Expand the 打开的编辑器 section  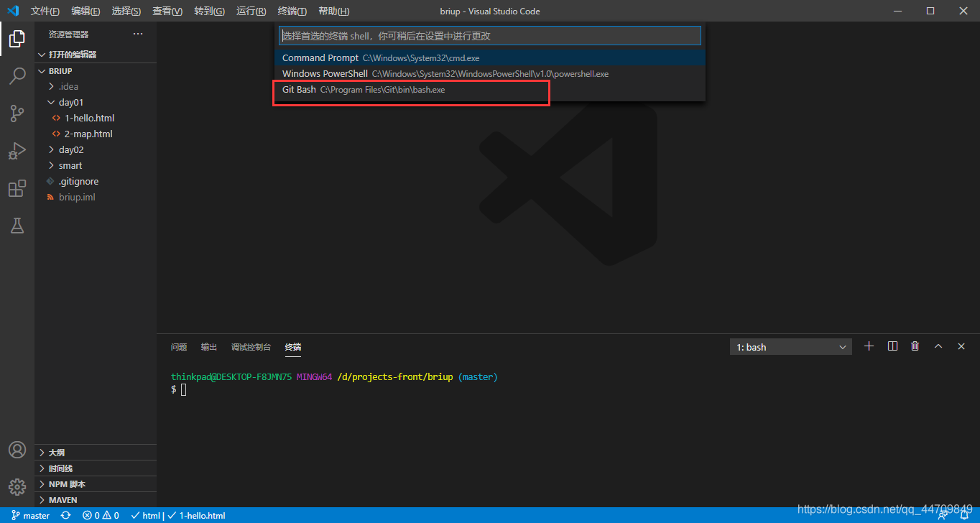[96, 55]
